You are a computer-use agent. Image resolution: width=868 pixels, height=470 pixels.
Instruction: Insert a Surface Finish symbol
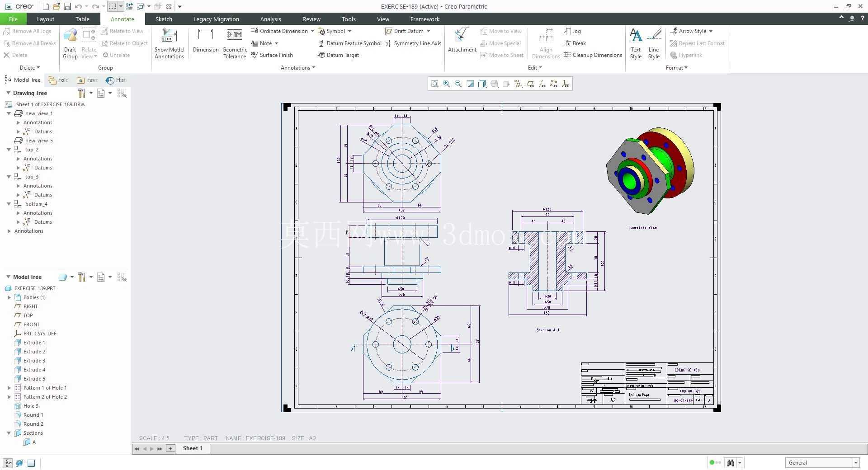pos(272,55)
